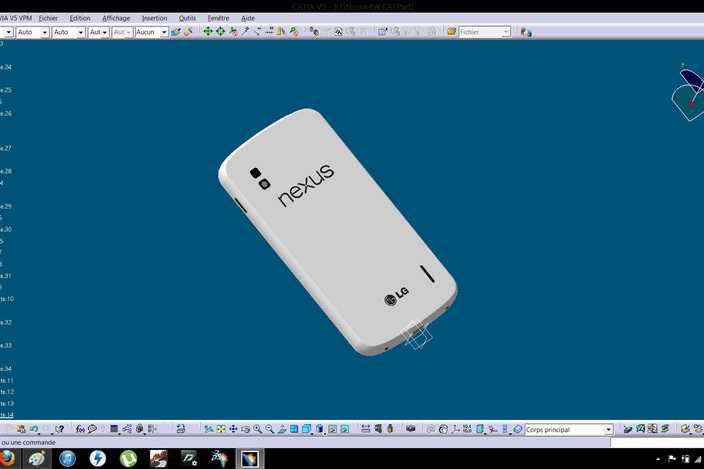
Task: Open the Aide menu
Action: pos(248,18)
